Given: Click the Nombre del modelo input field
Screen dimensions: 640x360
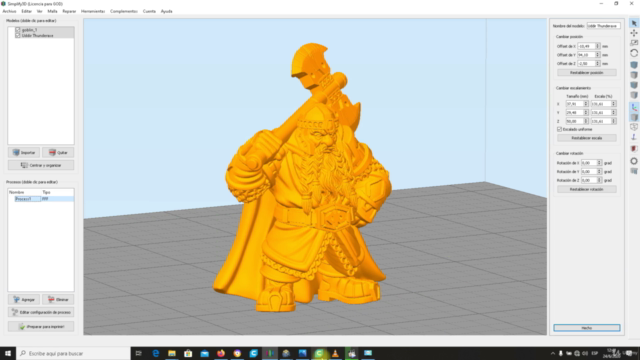Looking at the screenshot, I should (x=603, y=26).
